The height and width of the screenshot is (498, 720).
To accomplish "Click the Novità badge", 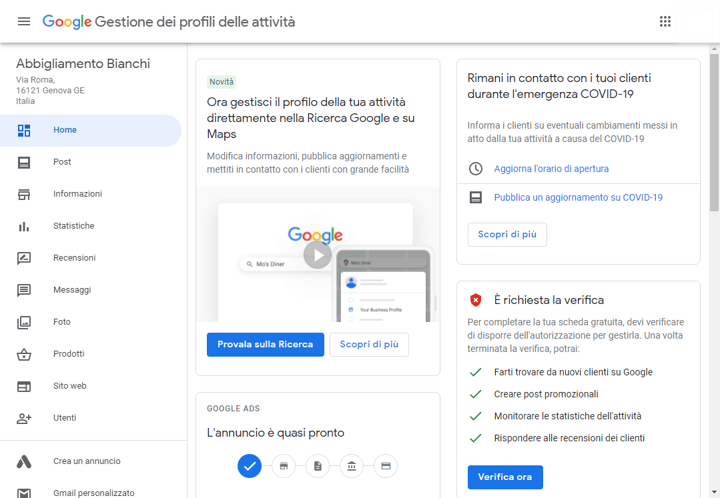I will [x=221, y=82].
